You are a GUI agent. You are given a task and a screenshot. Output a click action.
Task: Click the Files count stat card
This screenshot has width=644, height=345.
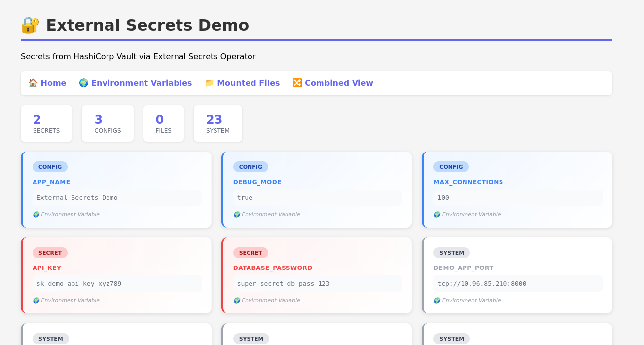tap(163, 123)
